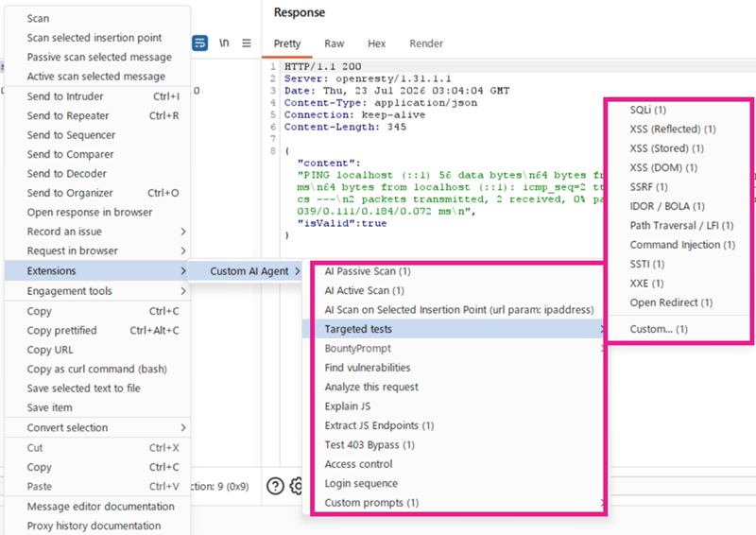Choose Send to Comparer

(x=97, y=154)
